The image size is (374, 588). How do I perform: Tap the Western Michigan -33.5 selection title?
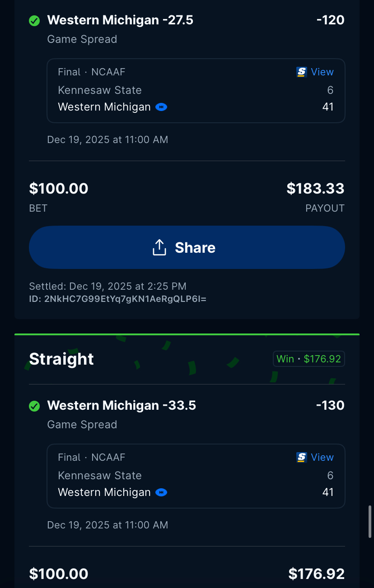[122, 406]
